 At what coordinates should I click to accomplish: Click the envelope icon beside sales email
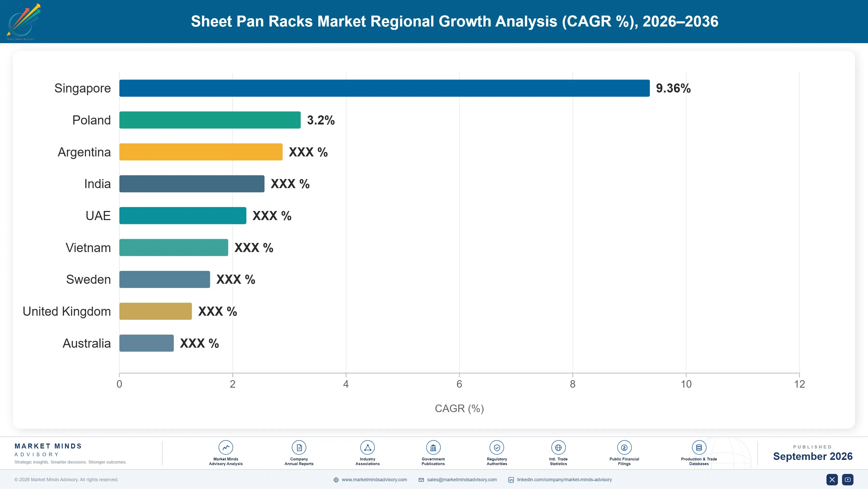pyautogui.click(x=421, y=480)
